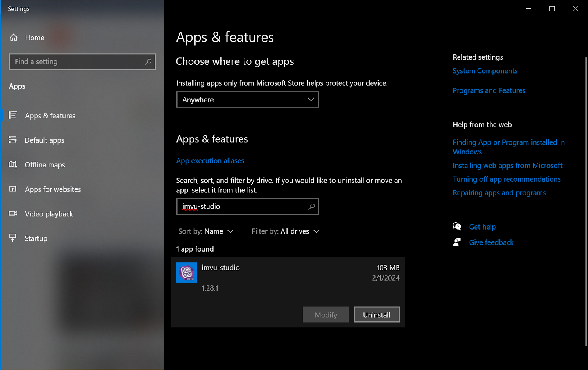Screen dimensions: 588x370
Task: Minimize the Settings window
Action: coord(528,8)
